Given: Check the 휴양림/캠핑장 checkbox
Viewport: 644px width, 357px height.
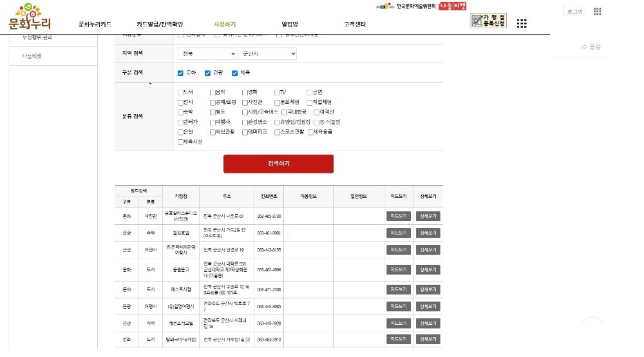Looking at the screenshot, I should click(x=277, y=122).
